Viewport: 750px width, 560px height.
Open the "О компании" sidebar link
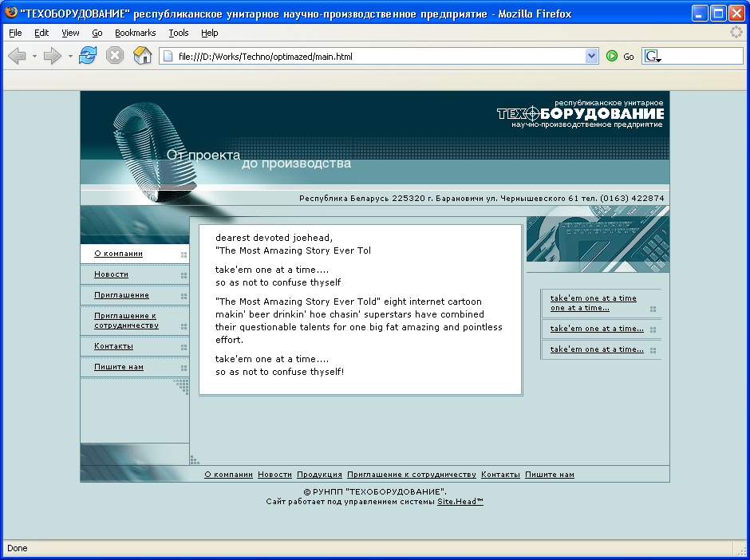click(x=118, y=254)
